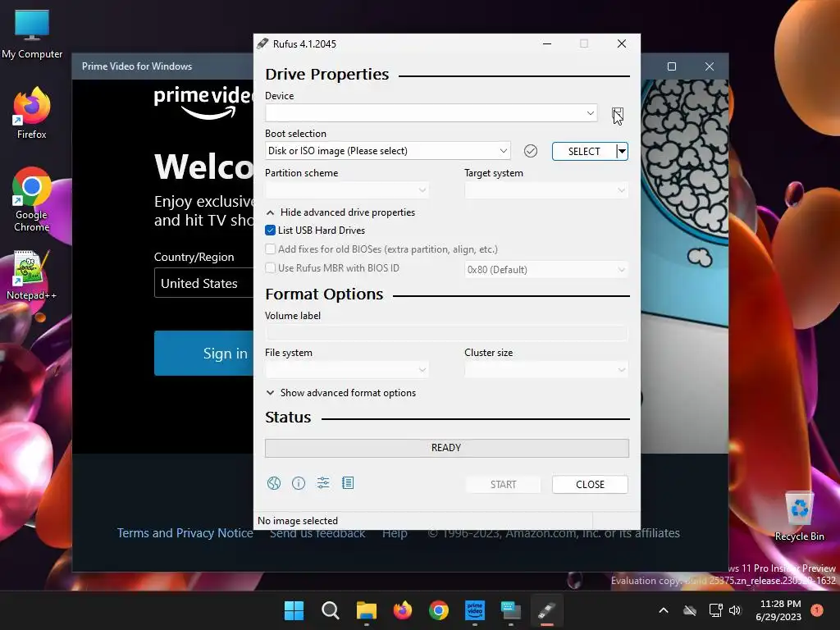Image resolution: width=840 pixels, height=630 pixels.
Task: Click the READY status progress bar
Action: click(x=447, y=448)
